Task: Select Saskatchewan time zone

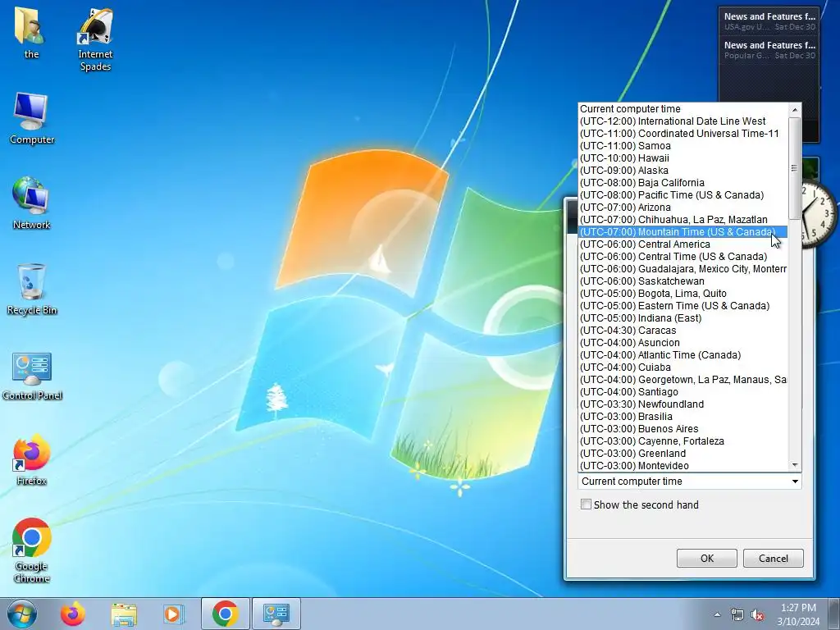Action: pyautogui.click(x=683, y=281)
